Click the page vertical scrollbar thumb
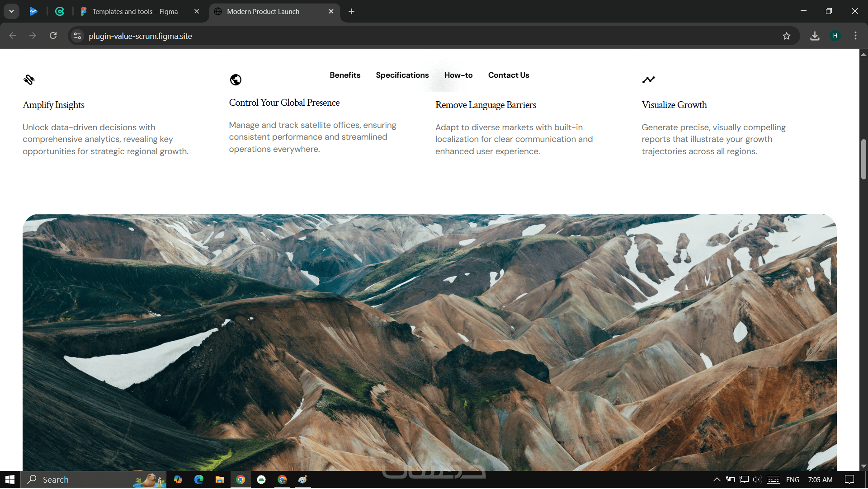Screen dimensions: 868x489 [863, 159]
